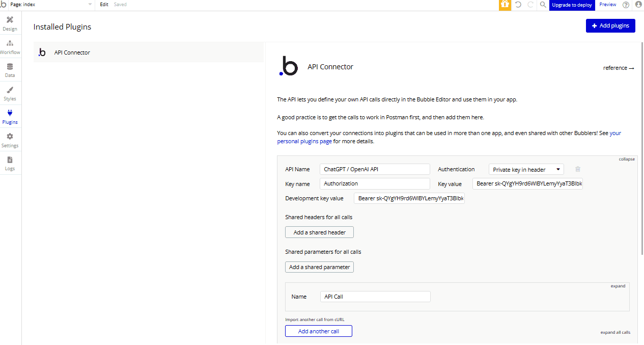Collapse the ChatGPT / OpenAI API section
Screen dimensions: 644x345
626,158
